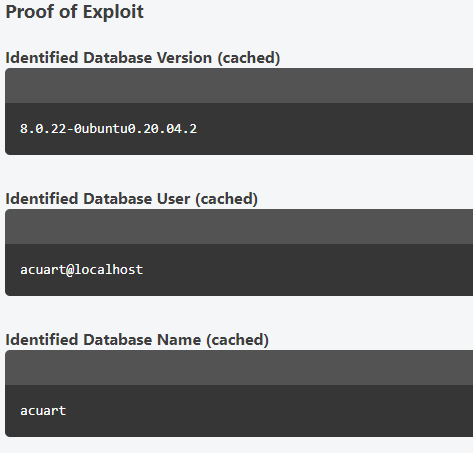Select the version string 8.0.22-0ubuntu0.20.04.2
Image resolution: width=473 pixels, height=453 pixels.
pyautogui.click(x=108, y=129)
